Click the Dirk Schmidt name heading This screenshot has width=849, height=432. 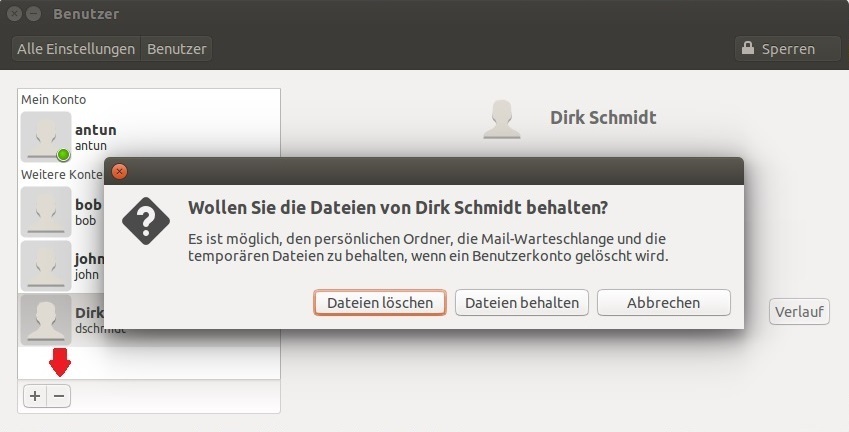point(603,117)
